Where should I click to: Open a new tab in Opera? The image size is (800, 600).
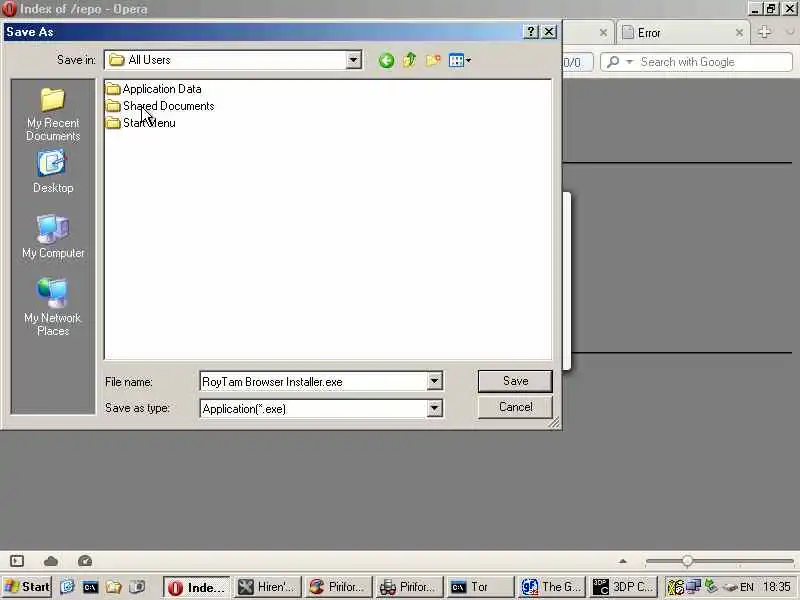(764, 32)
